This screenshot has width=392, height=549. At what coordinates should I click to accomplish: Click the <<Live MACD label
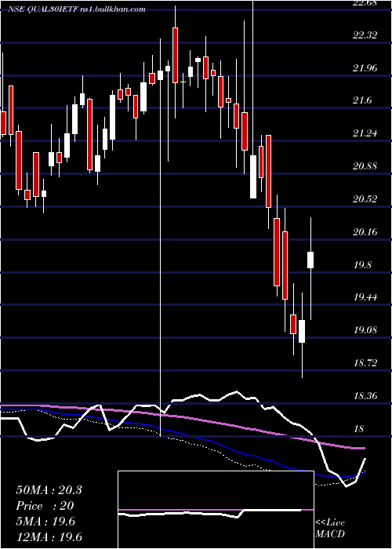click(x=330, y=528)
